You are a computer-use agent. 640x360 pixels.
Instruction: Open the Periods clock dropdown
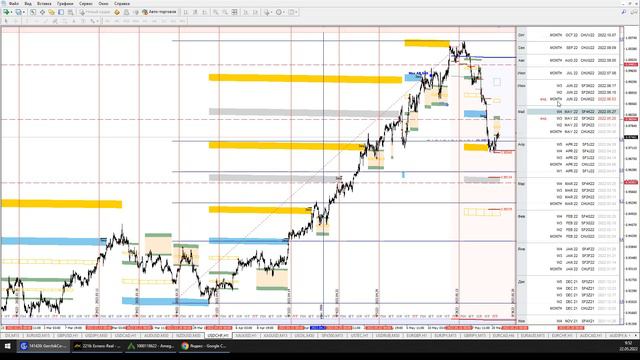[280, 12]
